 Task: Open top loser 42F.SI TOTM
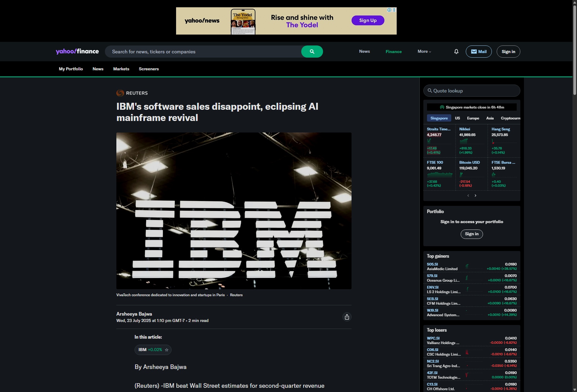[472, 375]
